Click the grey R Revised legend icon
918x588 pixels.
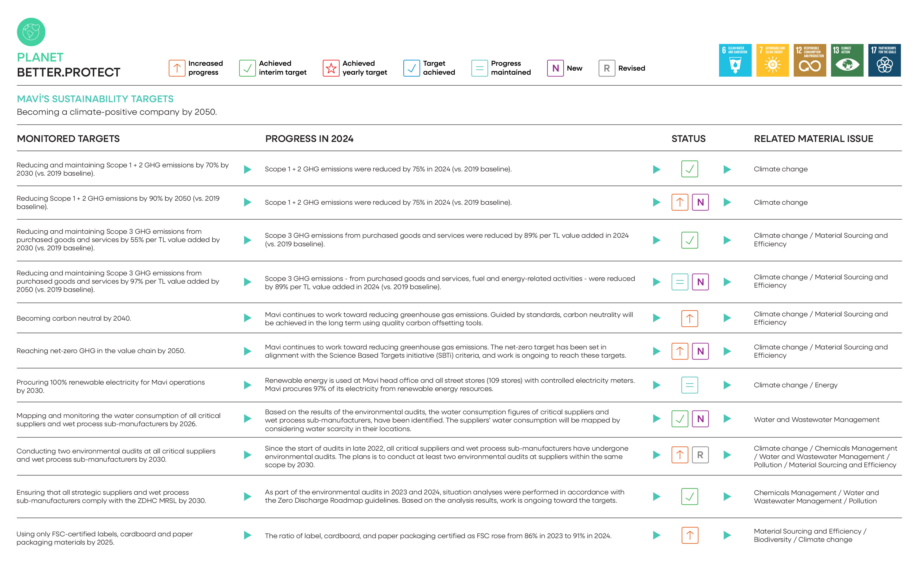[606, 68]
